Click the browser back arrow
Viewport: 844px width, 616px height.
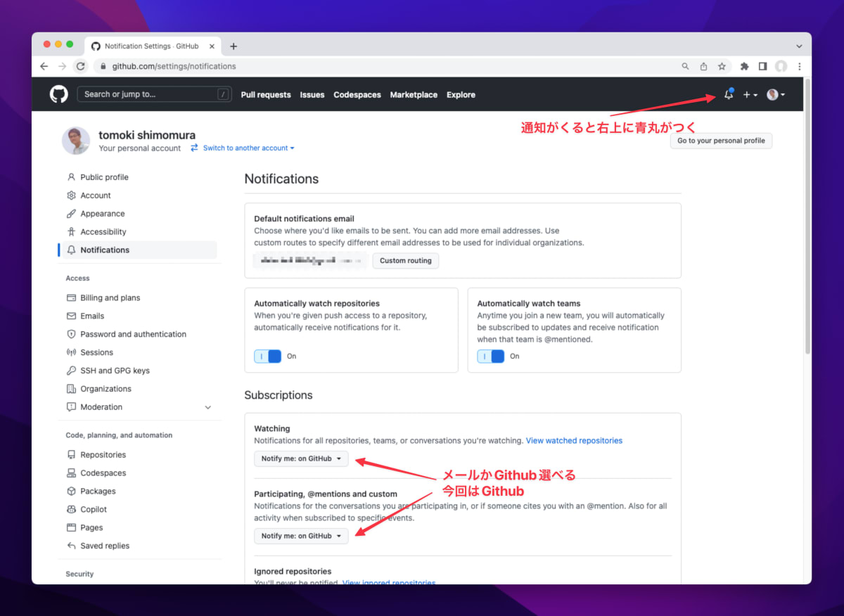tap(44, 66)
